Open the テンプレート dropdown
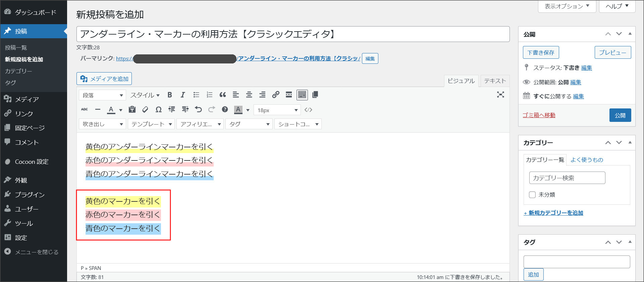 pos(151,124)
